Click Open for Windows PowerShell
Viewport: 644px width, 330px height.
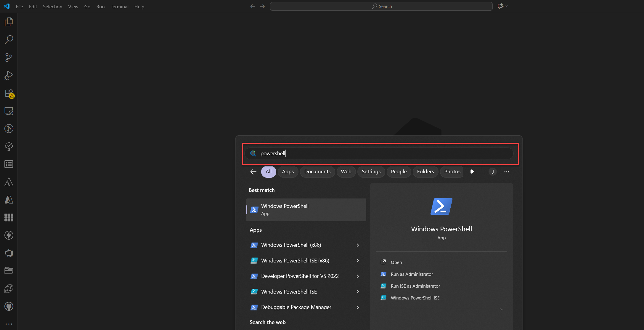tap(396, 262)
